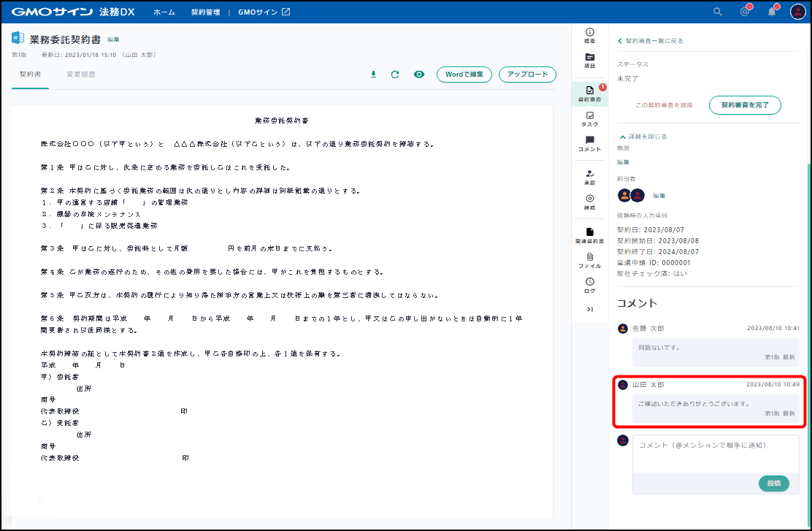The width and height of the screenshot is (812, 531).
Task: Open the notification bell in header
Action: click(771, 12)
